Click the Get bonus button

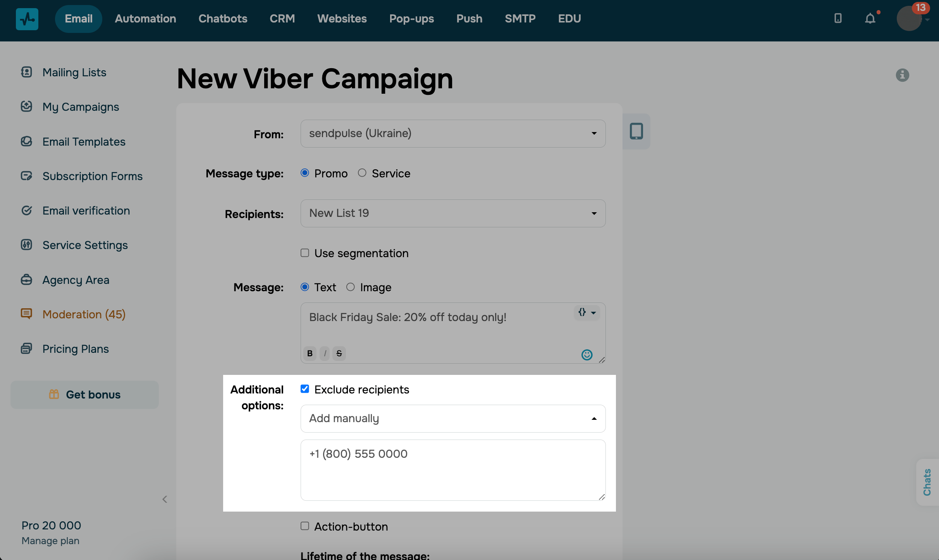click(84, 395)
